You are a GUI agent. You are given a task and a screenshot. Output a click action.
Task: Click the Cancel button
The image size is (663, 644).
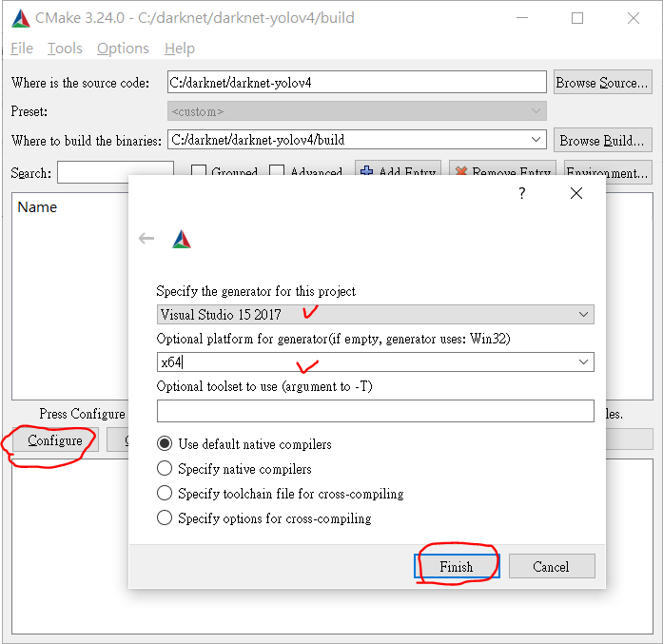point(552,566)
